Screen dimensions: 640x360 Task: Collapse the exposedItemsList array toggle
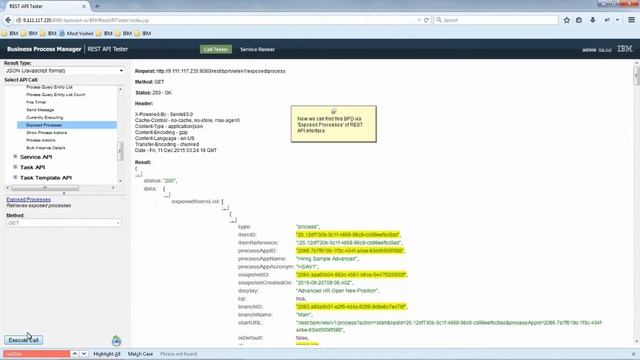[x=225, y=208]
